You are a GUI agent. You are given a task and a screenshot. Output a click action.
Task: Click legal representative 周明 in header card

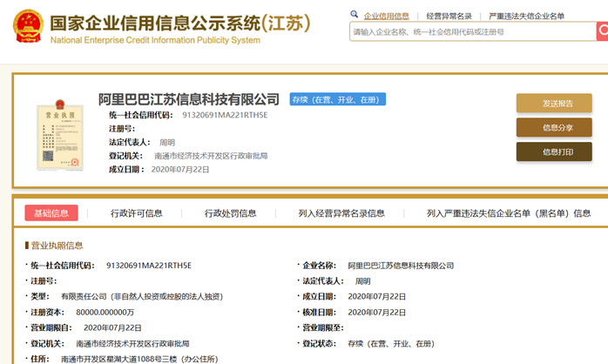tap(167, 142)
